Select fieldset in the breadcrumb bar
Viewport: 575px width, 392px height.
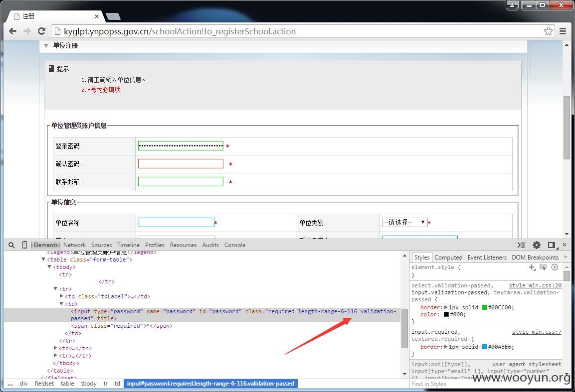pos(44,384)
